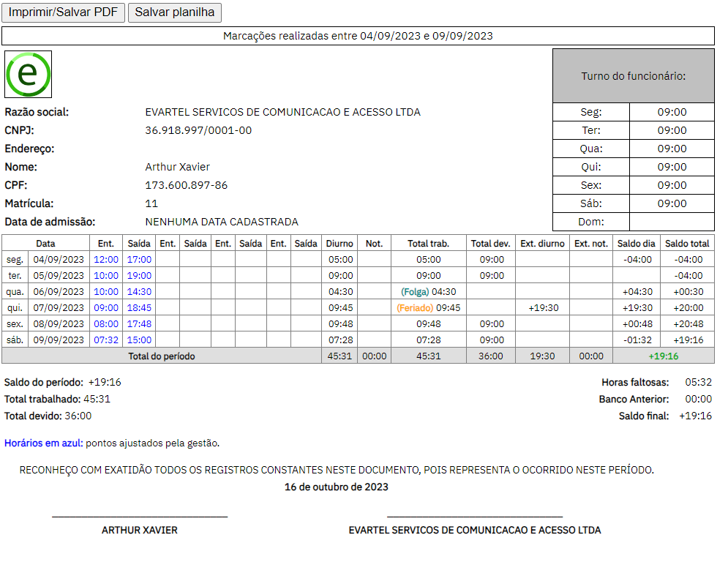This screenshot has width=728, height=562.
Task: Select exit time 17:48 on 08/09/2023
Action: tap(139, 323)
